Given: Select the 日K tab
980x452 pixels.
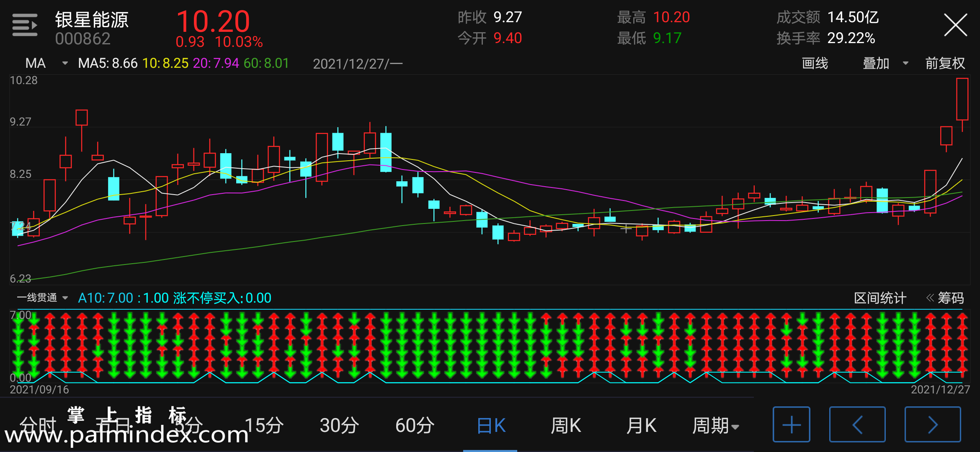Looking at the screenshot, I should coord(491,426).
